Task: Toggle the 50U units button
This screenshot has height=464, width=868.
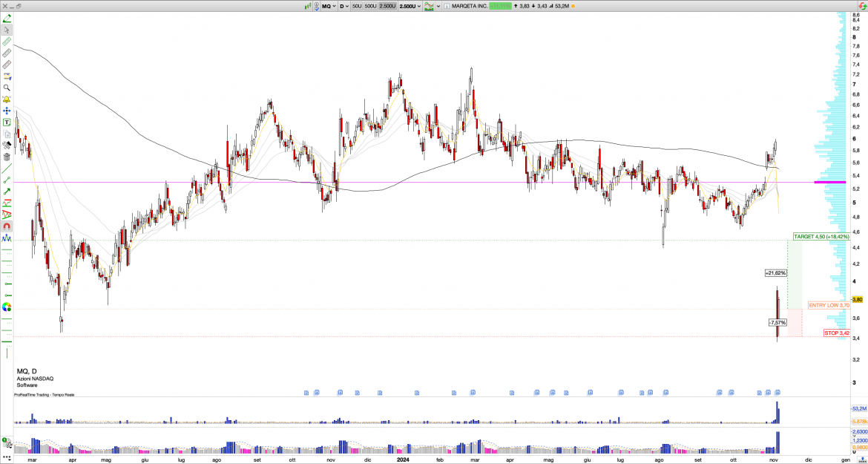Action: [357, 6]
